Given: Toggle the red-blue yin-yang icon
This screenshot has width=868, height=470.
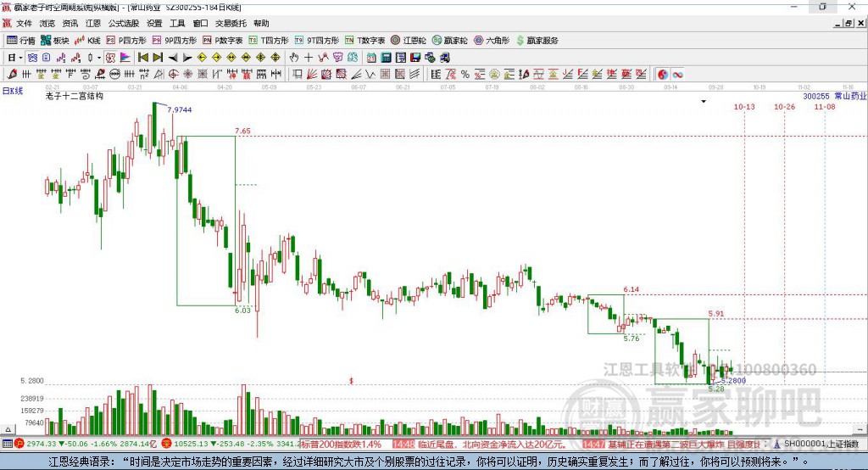Looking at the screenshot, I should pyautogui.click(x=663, y=75).
